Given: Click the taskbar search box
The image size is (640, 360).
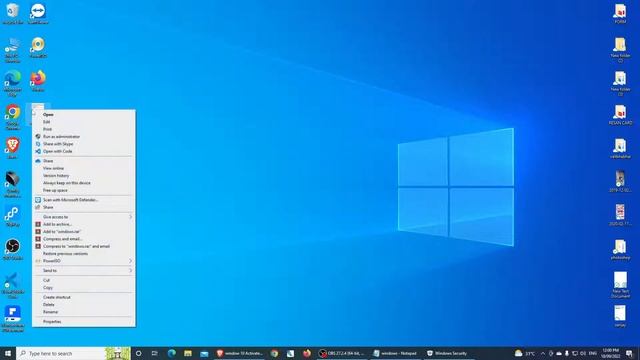Looking at the screenshot, I should 73,353.
